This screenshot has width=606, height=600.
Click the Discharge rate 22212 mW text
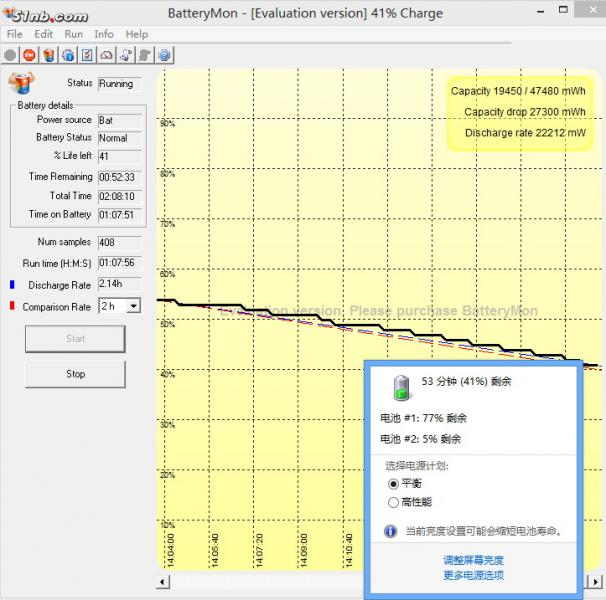point(525,133)
